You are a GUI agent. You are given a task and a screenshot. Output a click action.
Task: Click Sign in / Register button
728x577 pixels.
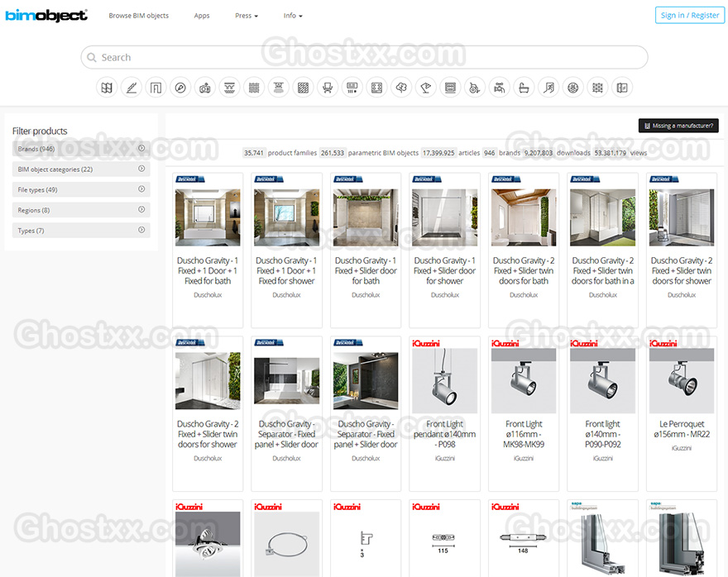[689, 16]
